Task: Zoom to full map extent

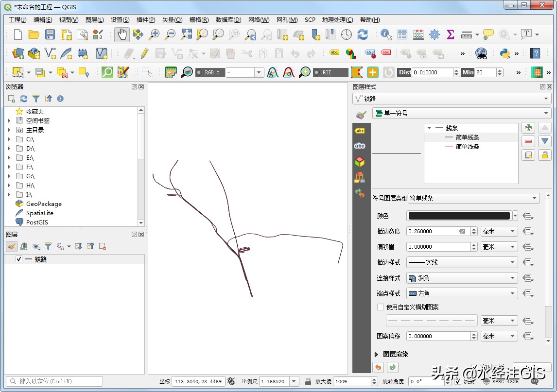Action: [186, 34]
